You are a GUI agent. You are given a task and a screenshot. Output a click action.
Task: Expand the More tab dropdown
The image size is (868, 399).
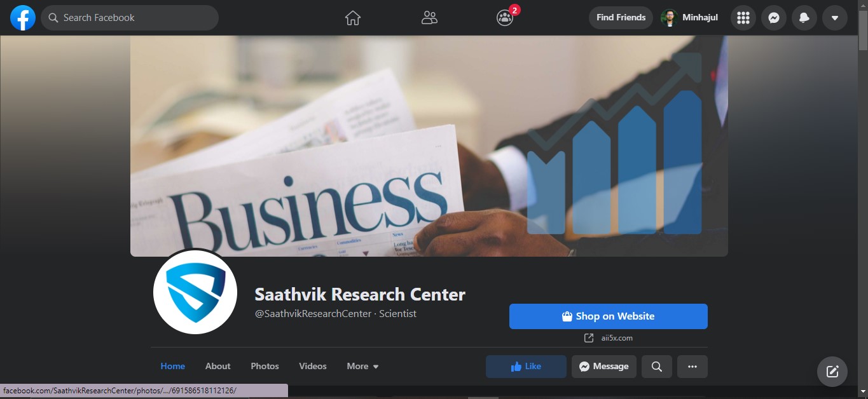[x=362, y=367]
